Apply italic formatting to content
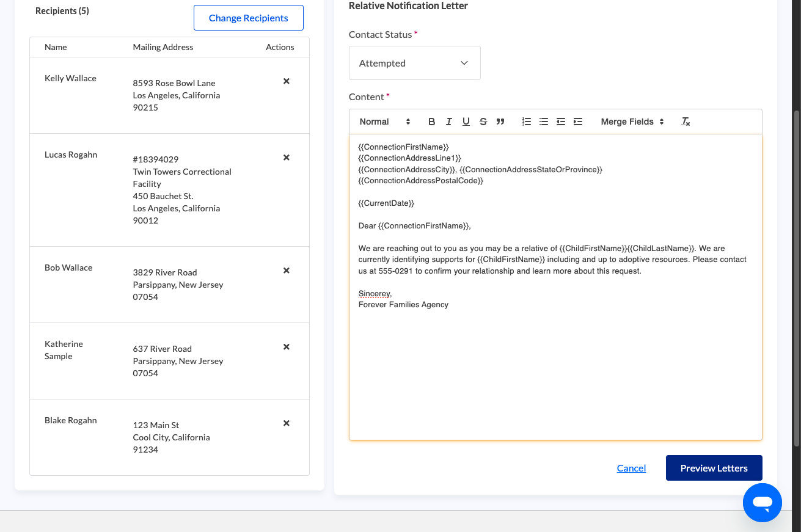Screen dimensions: 801x532 tap(448, 122)
